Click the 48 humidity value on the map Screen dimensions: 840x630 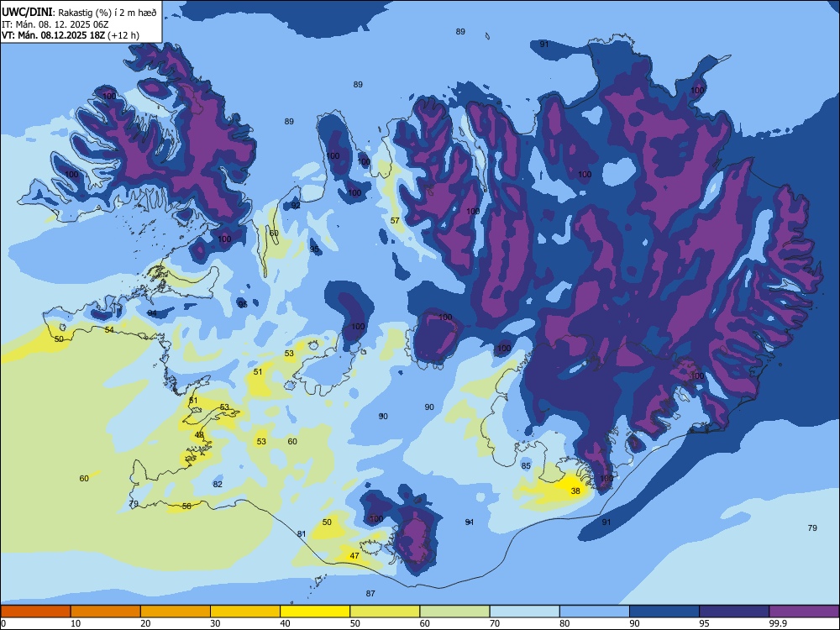click(x=199, y=434)
